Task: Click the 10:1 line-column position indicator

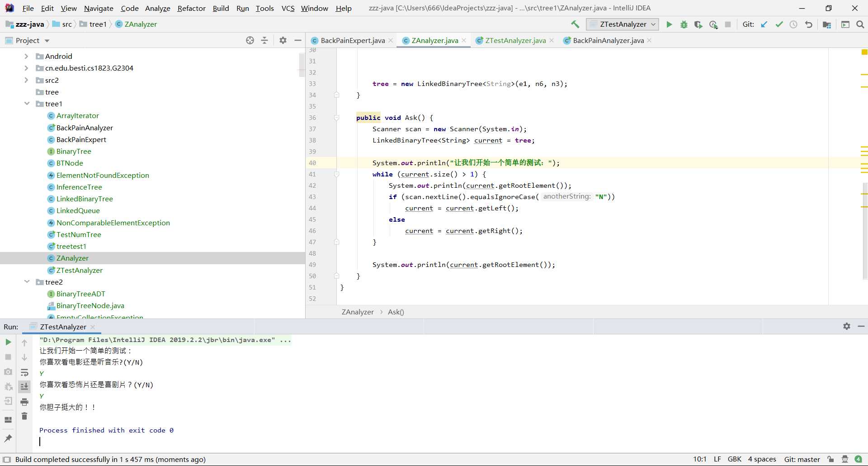Action: 700,459
